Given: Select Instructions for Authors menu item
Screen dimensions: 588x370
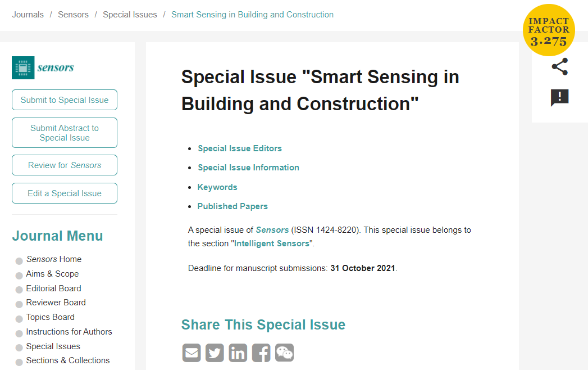Looking at the screenshot, I should [69, 332].
